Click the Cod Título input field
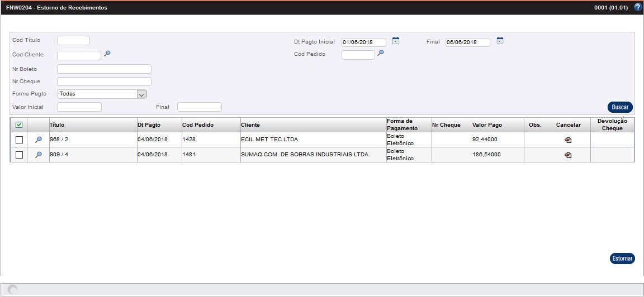 73,40
